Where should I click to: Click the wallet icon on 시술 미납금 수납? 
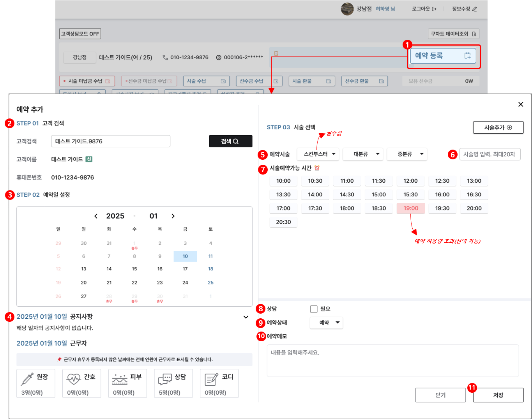pyautogui.click(x=108, y=81)
